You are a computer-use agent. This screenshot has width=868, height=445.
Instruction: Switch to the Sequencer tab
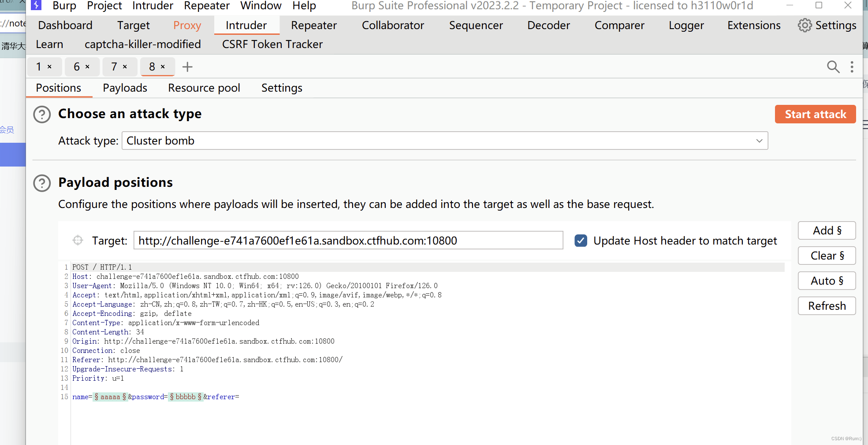pyautogui.click(x=476, y=25)
